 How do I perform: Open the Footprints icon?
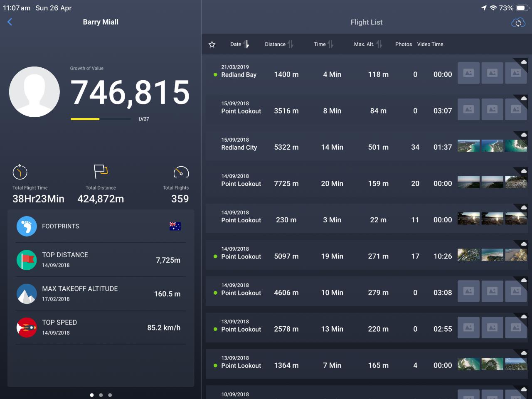click(x=27, y=227)
